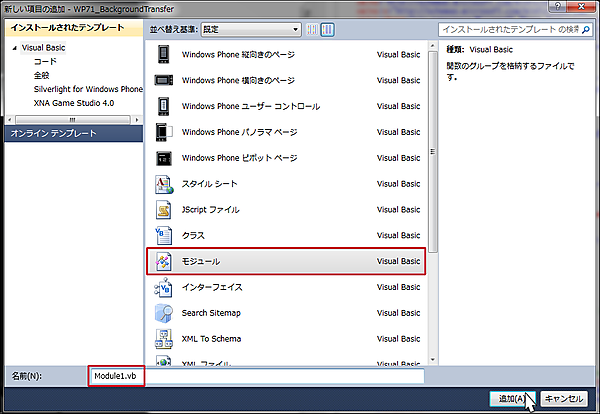
Task: Click the tree pane scroll left arrow
Action: pyautogui.click(x=10, y=120)
